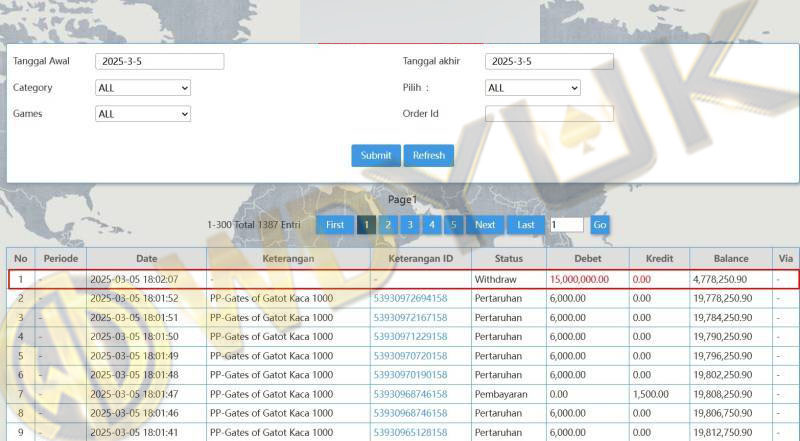Click the 19,812,750.90 balance cell
The width and height of the screenshot is (800, 441).
click(x=722, y=432)
